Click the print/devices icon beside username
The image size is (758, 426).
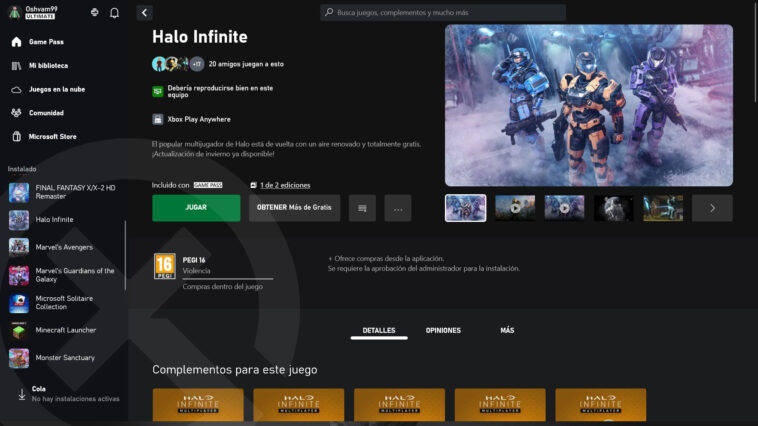tap(95, 12)
